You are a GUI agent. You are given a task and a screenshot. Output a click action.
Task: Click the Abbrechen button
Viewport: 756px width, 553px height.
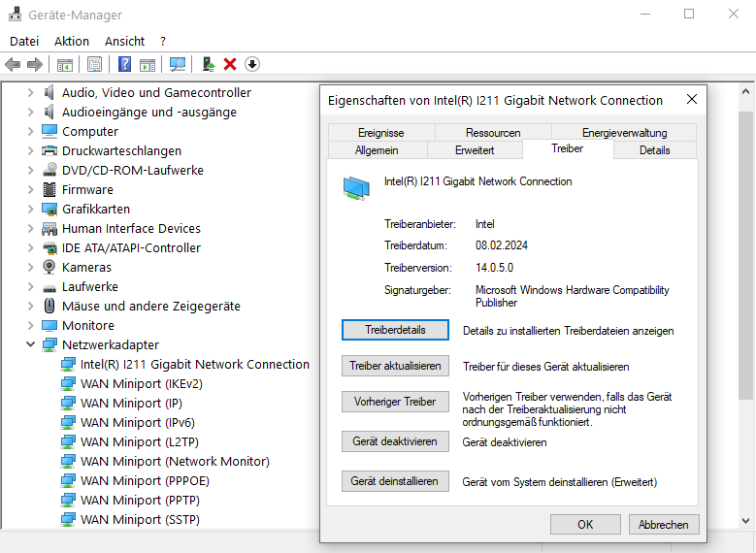pyautogui.click(x=664, y=525)
